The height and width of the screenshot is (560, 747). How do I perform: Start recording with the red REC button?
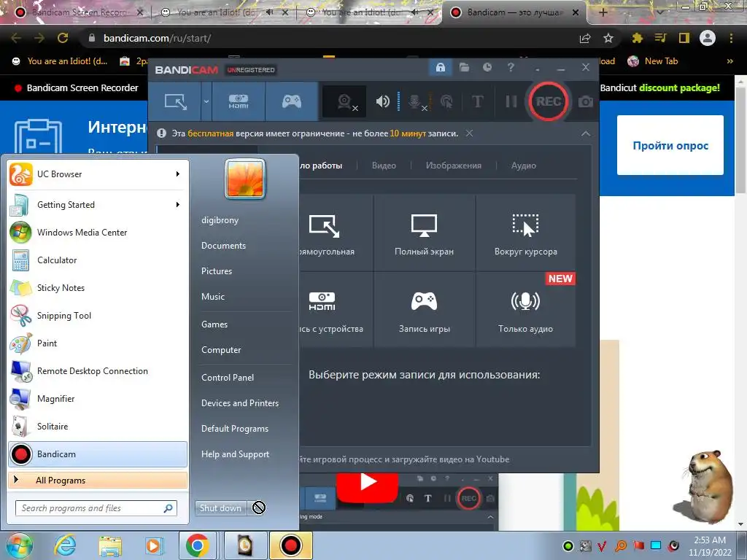click(548, 101)
